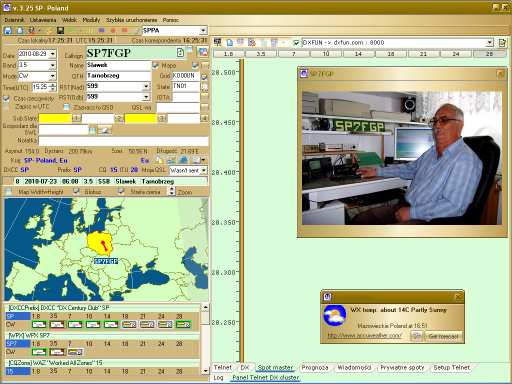This screenshot has width=512, height=384.
Task: Open the Moja QSL dropdown
Action: click(x=203, y=170)
